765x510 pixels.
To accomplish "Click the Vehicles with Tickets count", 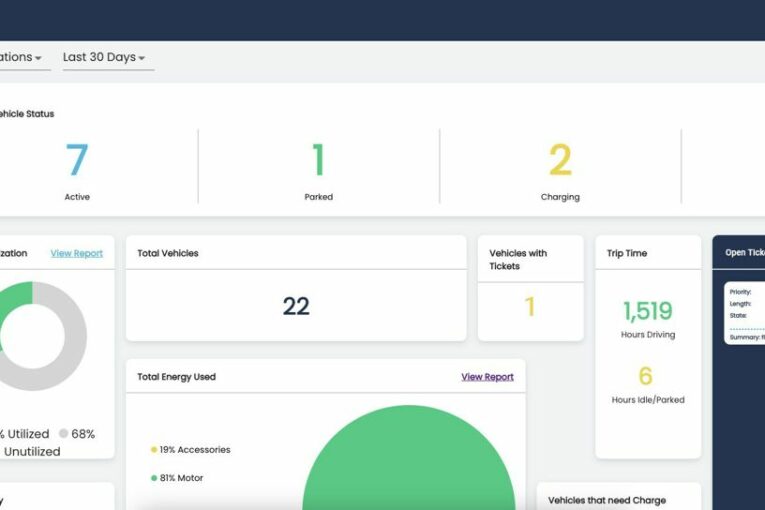I will (x=530, y=307).
